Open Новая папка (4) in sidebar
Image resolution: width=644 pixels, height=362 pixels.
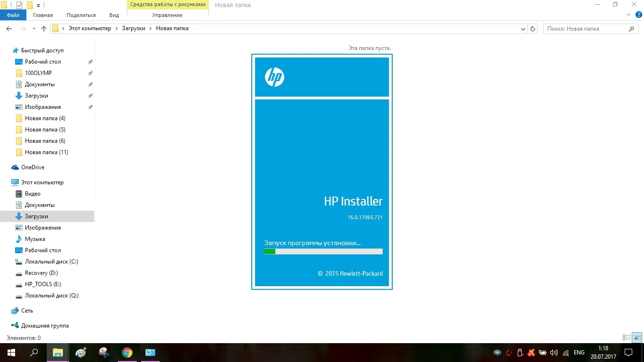point(45,118)
